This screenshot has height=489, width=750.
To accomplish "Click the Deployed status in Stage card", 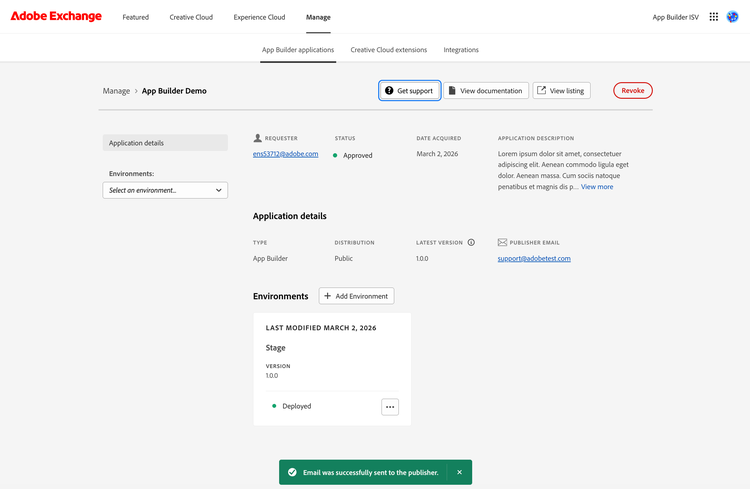I will (297, 406).
